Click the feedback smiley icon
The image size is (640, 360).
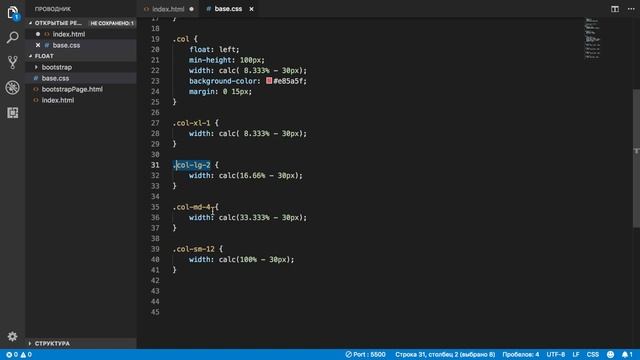tap(611, 355)
